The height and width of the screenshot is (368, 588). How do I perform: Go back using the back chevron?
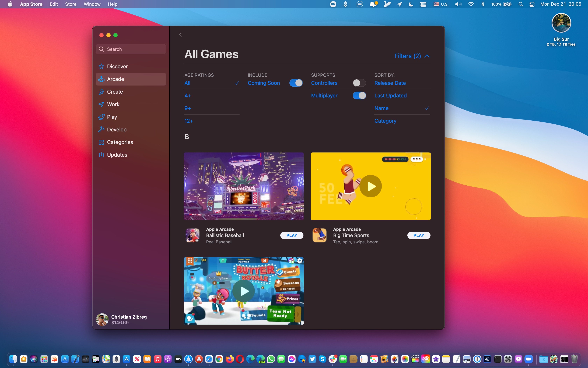[180, 35]
